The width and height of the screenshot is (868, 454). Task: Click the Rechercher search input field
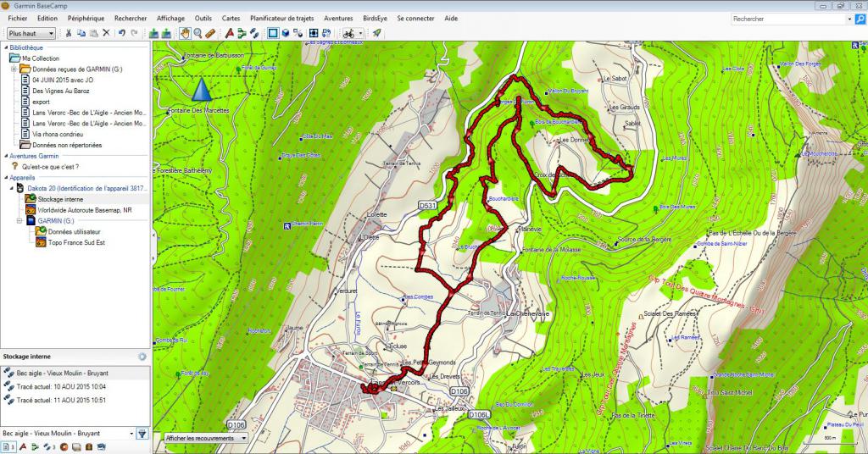(x=789, y=19)
